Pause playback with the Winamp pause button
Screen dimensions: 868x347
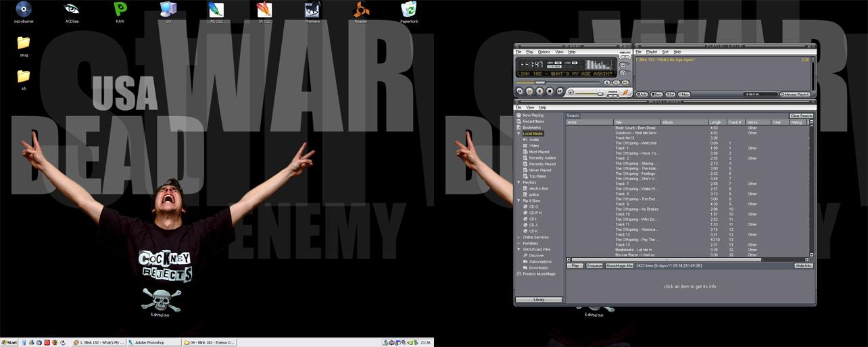[539, 91]
